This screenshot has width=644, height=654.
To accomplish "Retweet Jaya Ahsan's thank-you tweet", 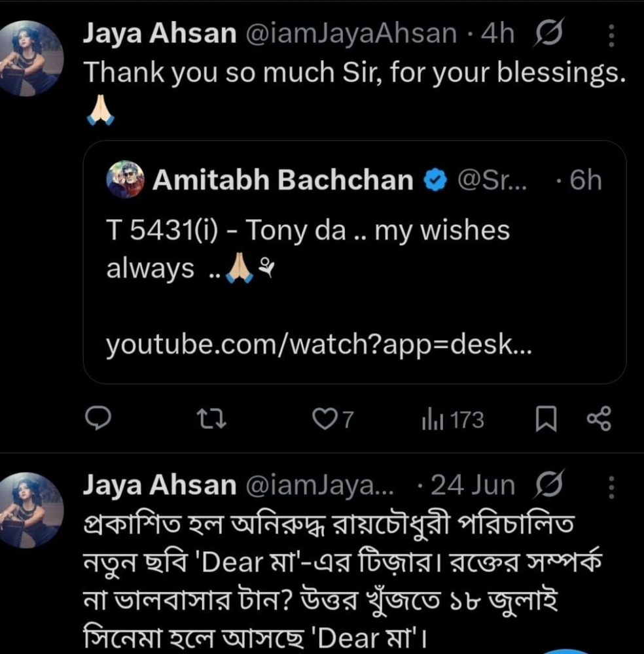I will (x=212, y=420).
